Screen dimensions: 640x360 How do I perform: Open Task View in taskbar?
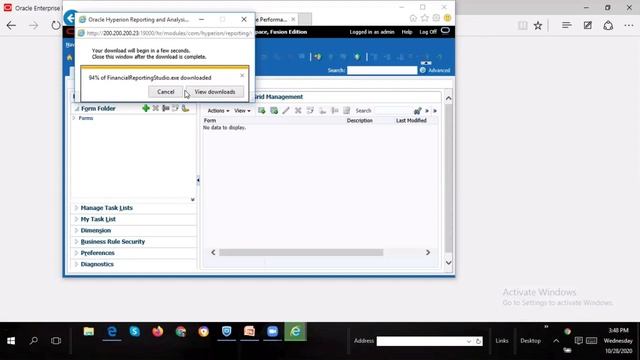coord(56,340)
